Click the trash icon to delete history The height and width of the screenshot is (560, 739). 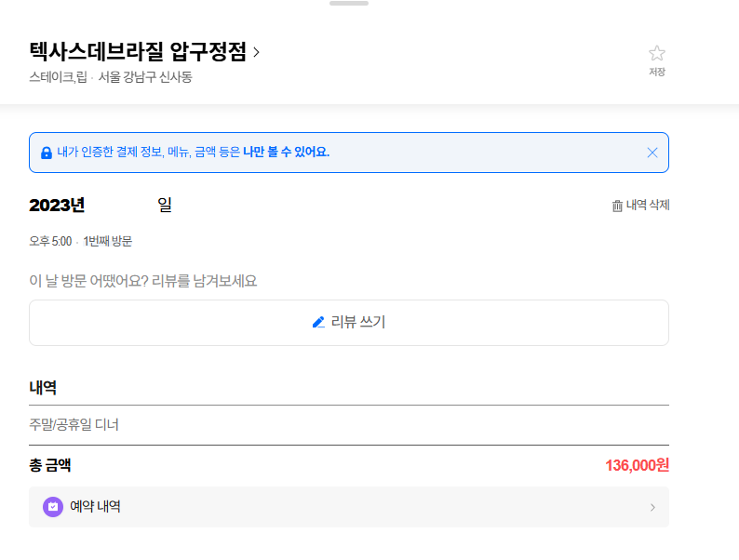[x=617, y=206]
